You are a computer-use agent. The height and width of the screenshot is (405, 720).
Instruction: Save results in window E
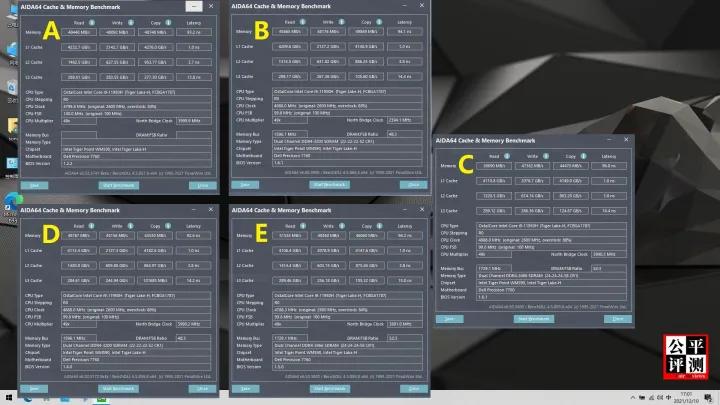[246, 388]
